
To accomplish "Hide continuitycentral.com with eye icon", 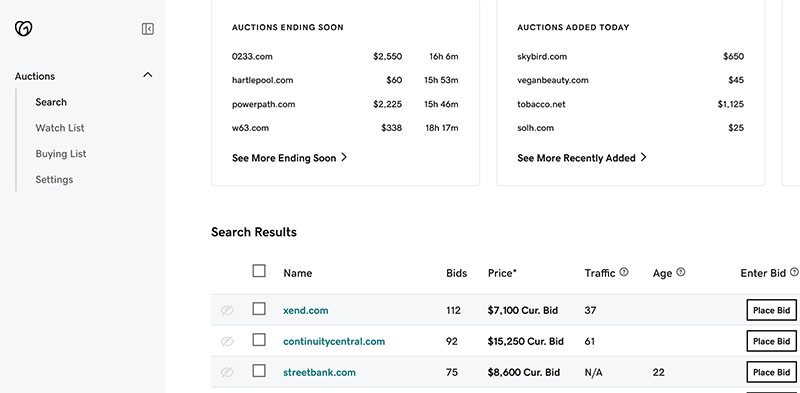I will [x=227, y=341].
